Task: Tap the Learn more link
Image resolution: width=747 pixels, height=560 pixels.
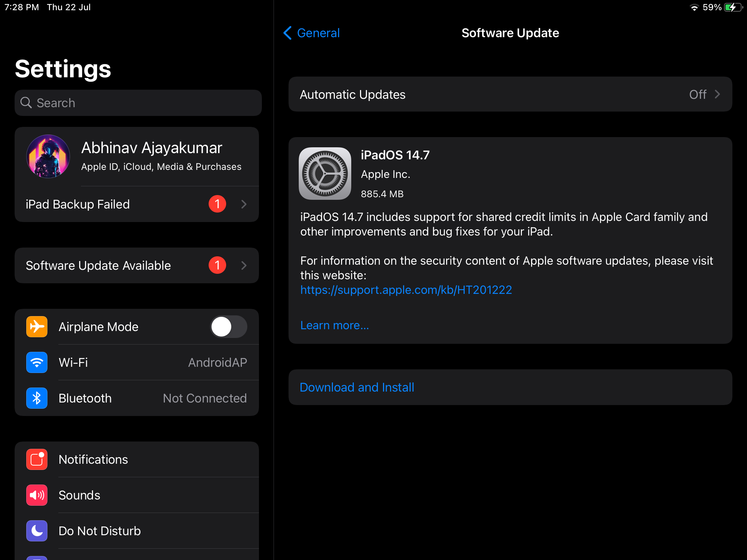Action: 334,325
